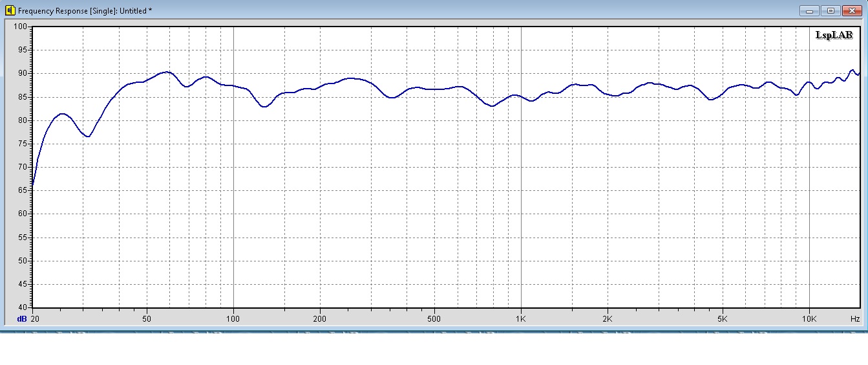
Task: Click the LspLAB label in the graph
Action: (834, 35)
